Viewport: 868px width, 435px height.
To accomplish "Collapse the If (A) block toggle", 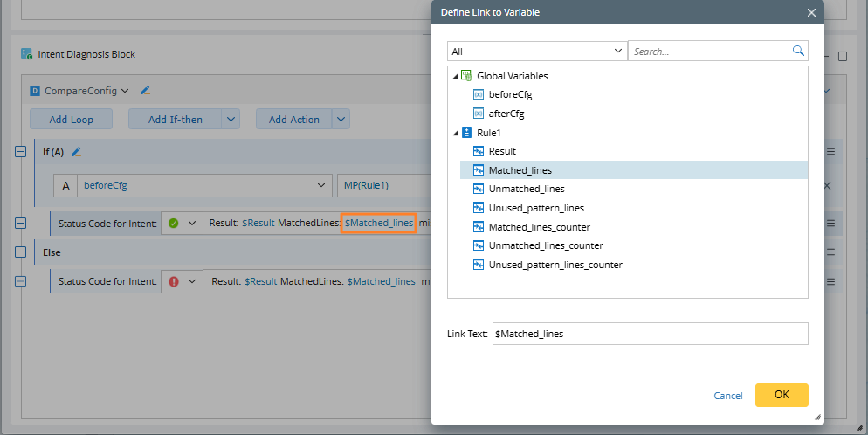I will [21, 152].
